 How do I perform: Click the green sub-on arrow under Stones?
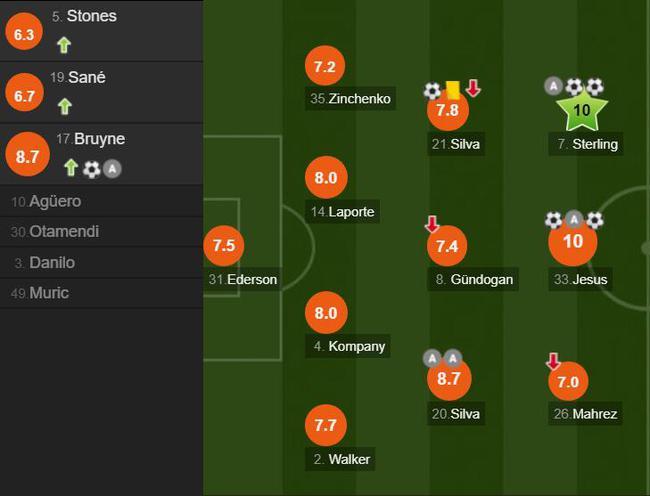click(x=64, y=45)
